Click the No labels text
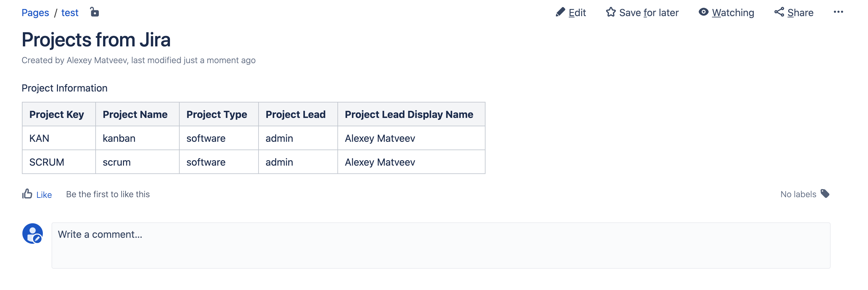The image size is (868, 290). point(798,194)
